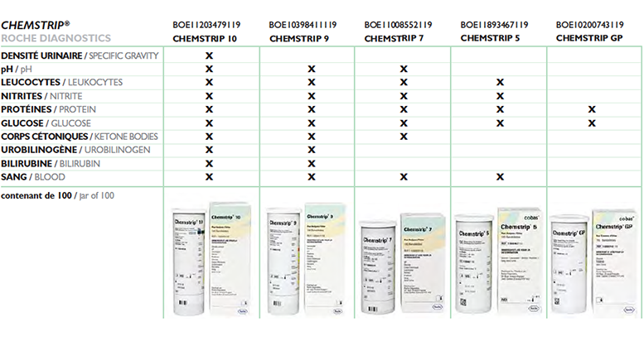Click the GLUCOSE / GLUCOSE row label
The image size is (644, 341).
(46, 123)
